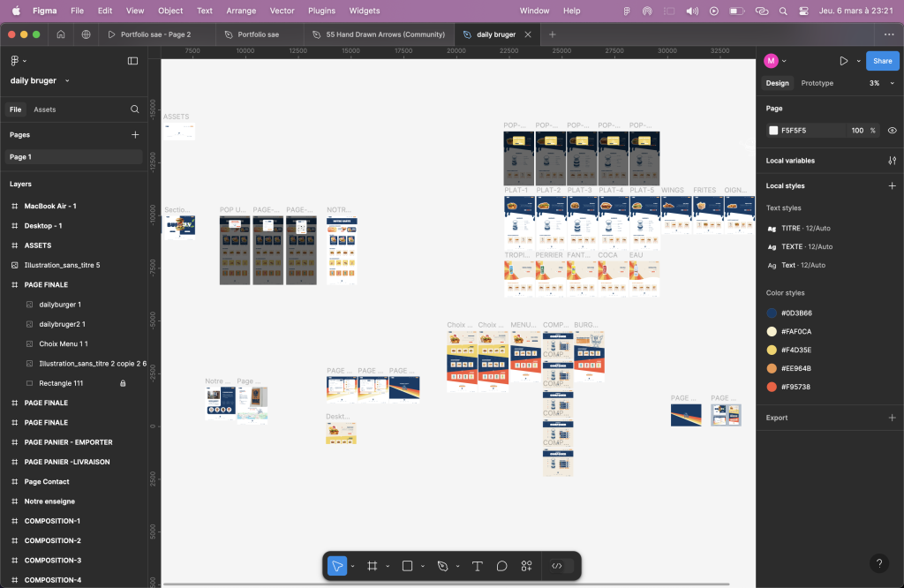Image resolution: width=904 pixels, height=588 pixels.
Task: Open macOS Spotlight search
Action: click(x=783, y=11)
